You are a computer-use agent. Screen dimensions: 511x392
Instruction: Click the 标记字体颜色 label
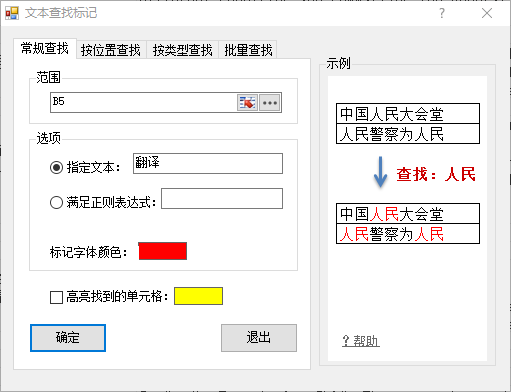pyautogui.click(x=88, y=252)
